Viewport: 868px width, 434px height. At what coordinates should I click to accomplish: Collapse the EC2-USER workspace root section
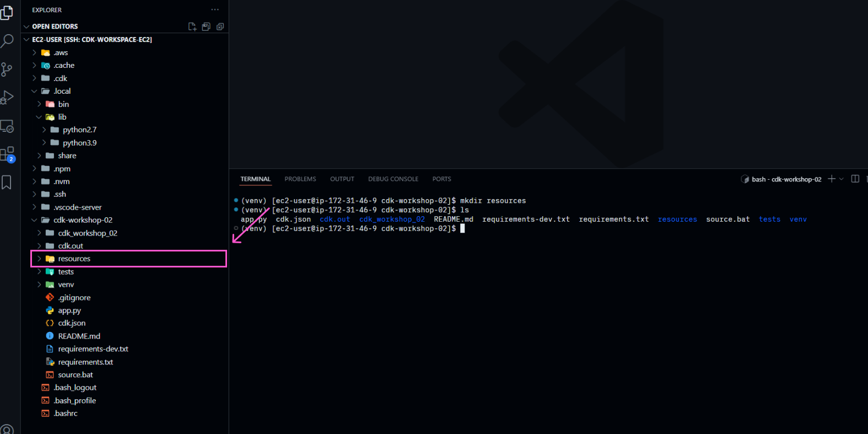point(26,40)
